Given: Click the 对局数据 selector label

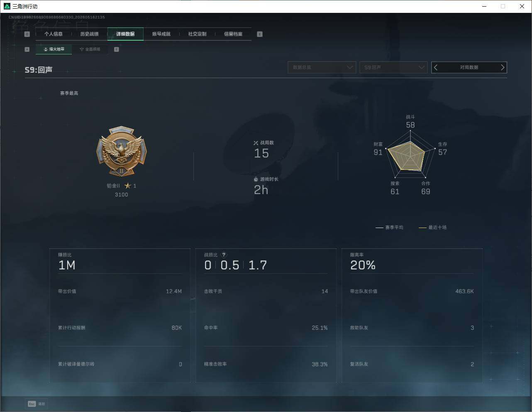Looking at the screenshot, I should click(469, 67).
